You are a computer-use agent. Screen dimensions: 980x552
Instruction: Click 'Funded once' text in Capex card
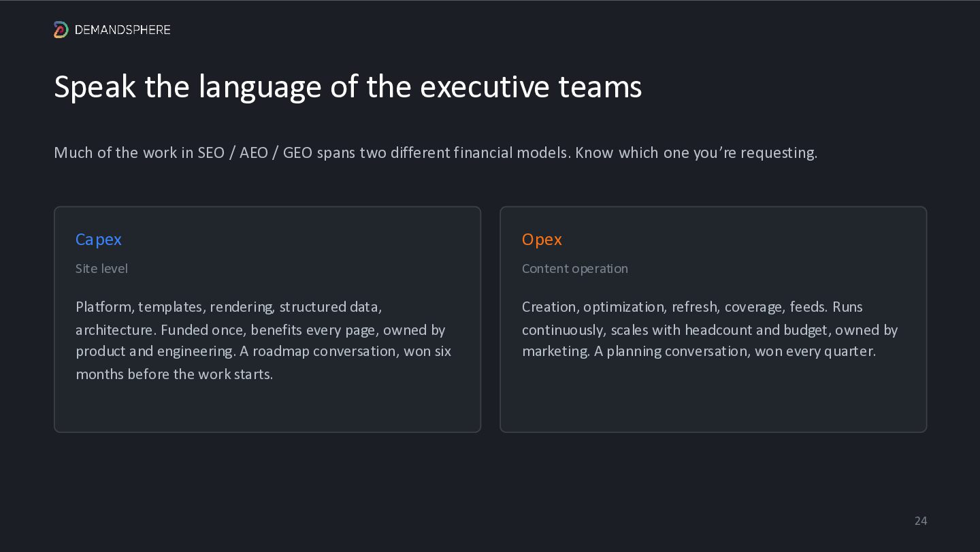pos(203,330)
